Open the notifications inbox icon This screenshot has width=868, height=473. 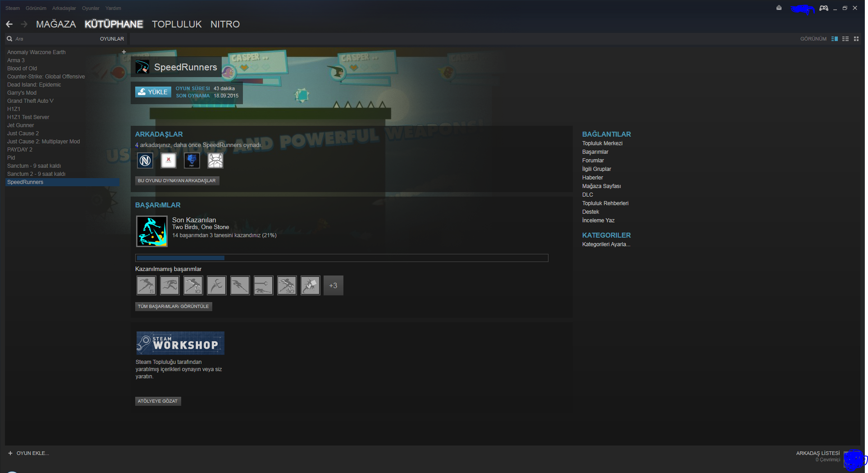coord(779,8)
